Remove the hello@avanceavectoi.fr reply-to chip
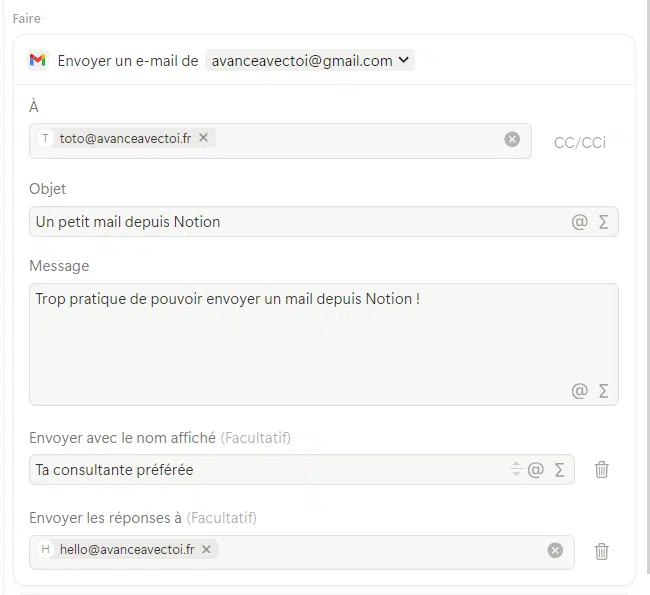Screen dimensions: 650x595 click(206, 549)
